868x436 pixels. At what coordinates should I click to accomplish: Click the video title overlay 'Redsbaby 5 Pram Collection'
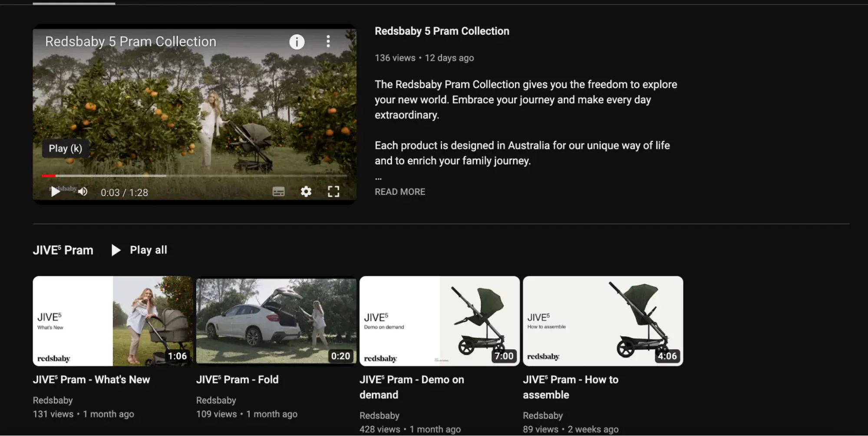(x=131, y=42)
